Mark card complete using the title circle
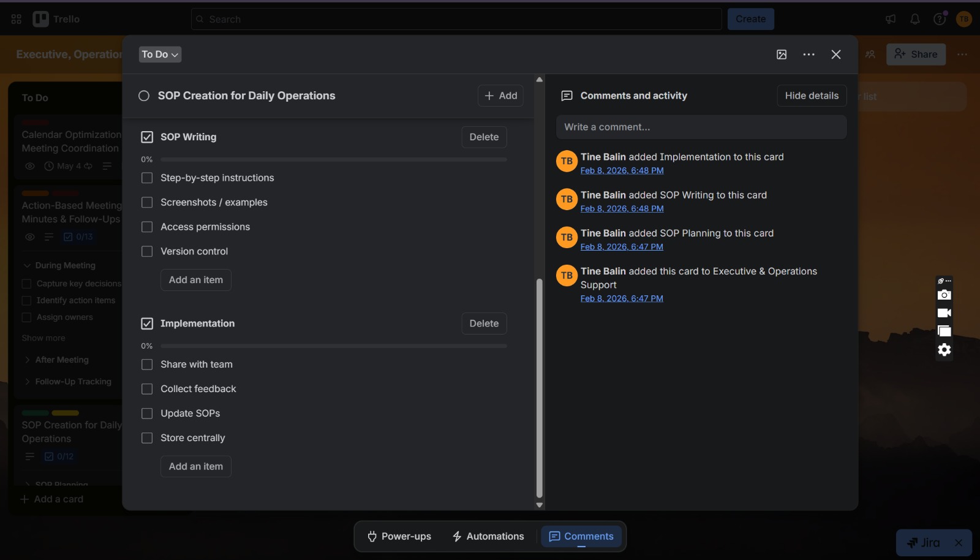The image size is (980, 560). [x=144, y=96]
